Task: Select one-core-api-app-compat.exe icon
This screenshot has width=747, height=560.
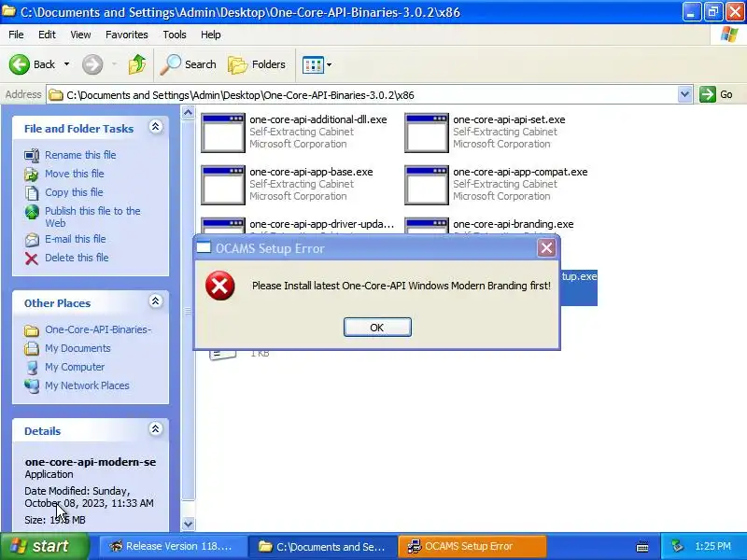Action: pos(427,185)
